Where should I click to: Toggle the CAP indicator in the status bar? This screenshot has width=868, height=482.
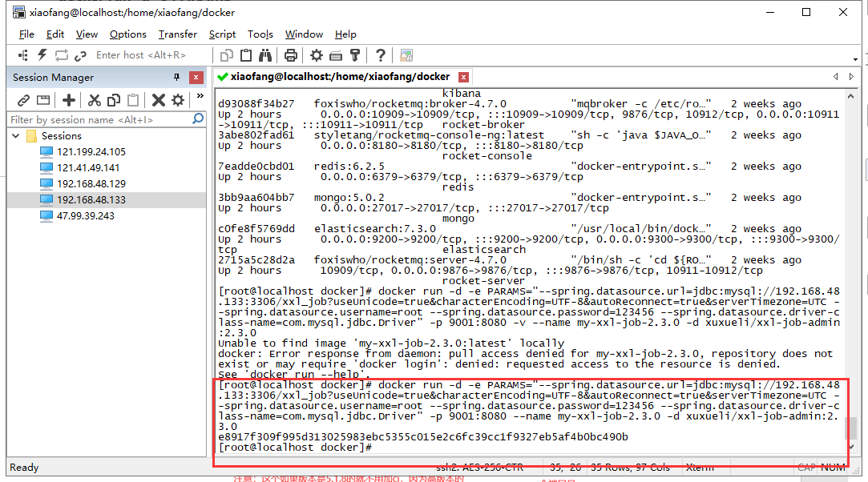pos(806,467)
